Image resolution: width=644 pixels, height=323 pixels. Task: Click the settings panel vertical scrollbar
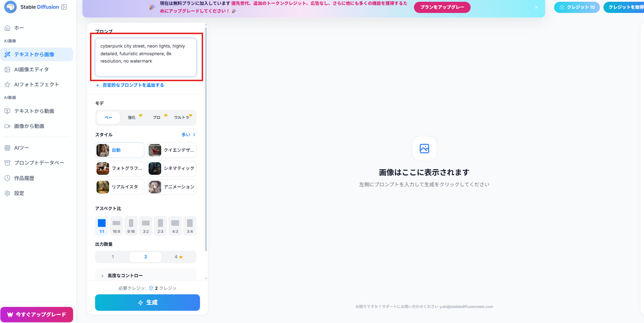[x=206, y=140]
